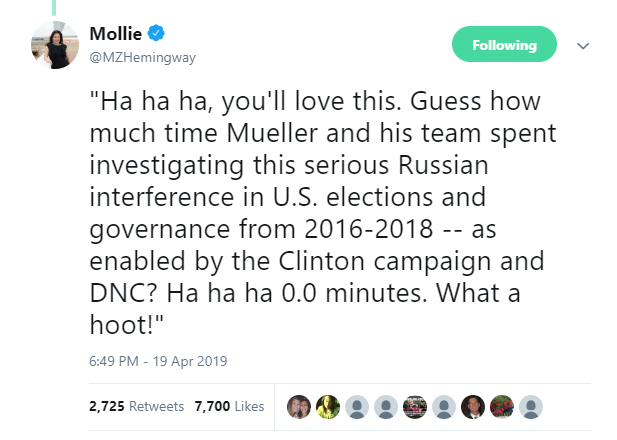
Task: Click the fourth liker avatar, a gray default
Action: pos(386,407)
